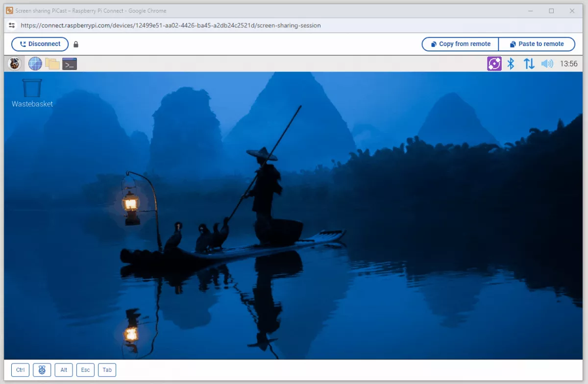Click the volume speaker icon
Viewport: 588px width, 384px height.
tap(547, 64)
